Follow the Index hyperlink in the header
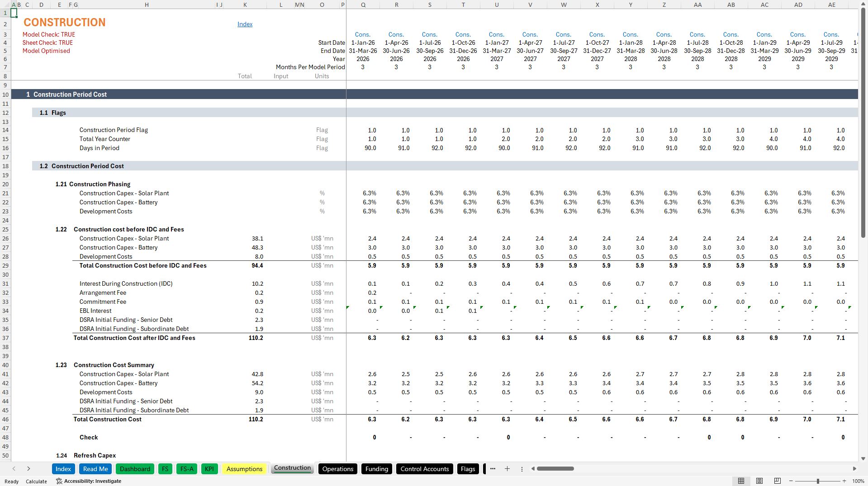 pos(245,24)
